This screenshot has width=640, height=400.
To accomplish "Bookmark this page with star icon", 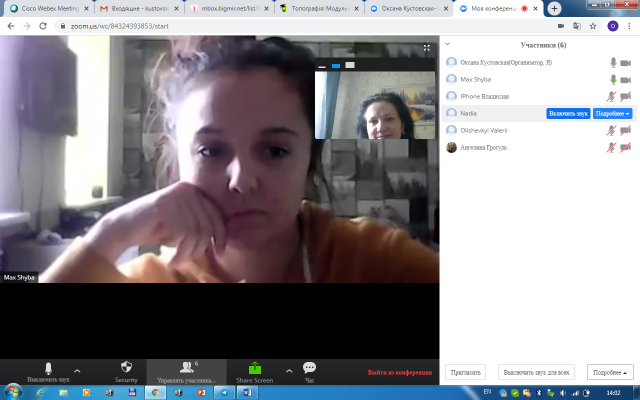I will click(x=593, y=26).
